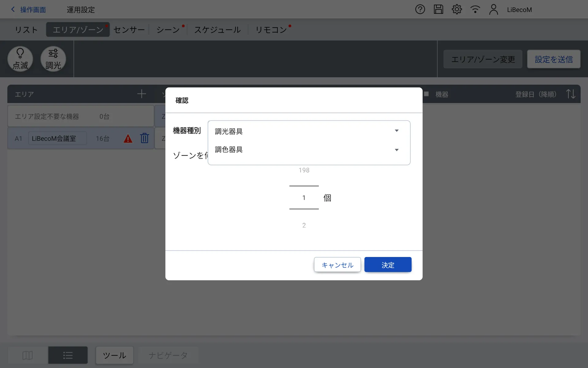The height and width of the screenshot is (368, 588).
Task: Switch to the スケジュール tab
Action: 217,30
